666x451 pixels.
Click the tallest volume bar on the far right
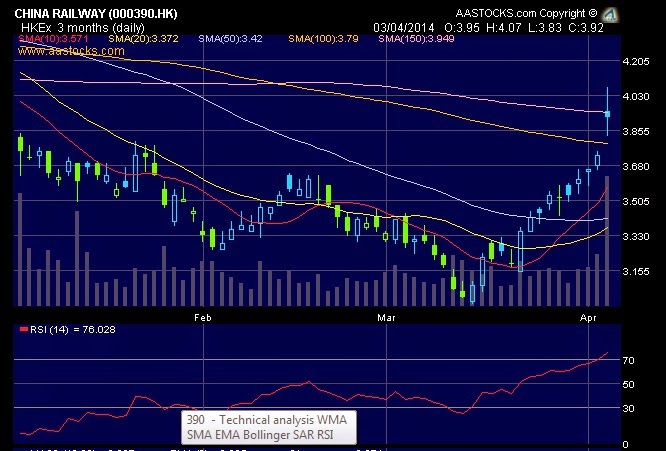tap(607, 241)
